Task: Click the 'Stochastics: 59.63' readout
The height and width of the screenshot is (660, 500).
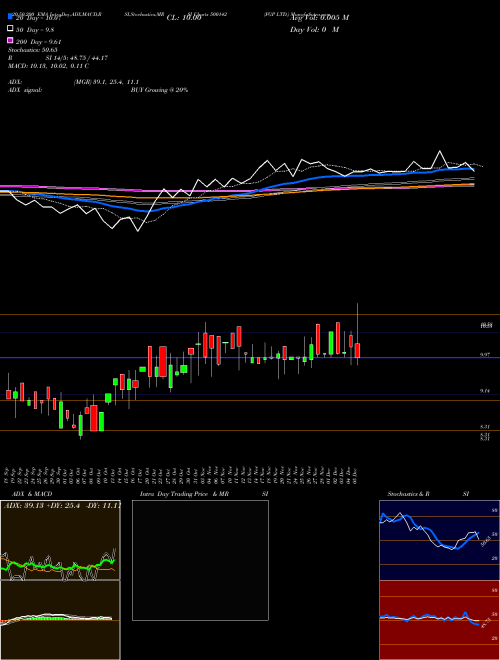Action: (x=32, y=50)
